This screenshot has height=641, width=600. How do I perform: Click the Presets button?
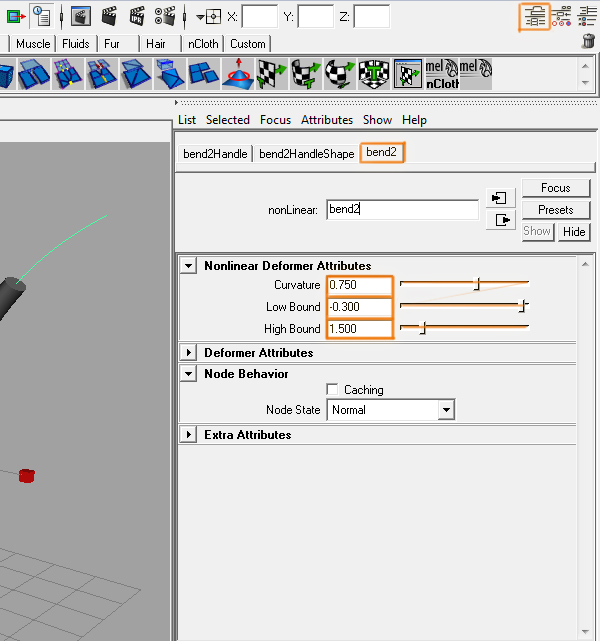pyautogui.click(x=555, y=210)
